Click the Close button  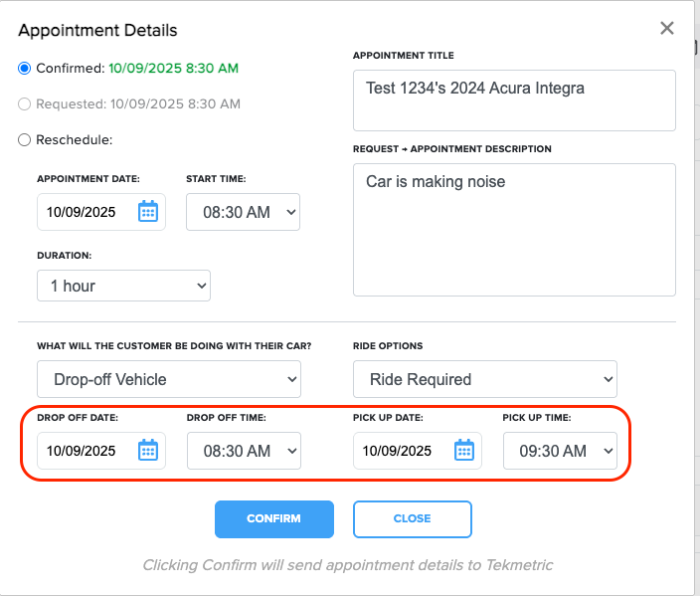pyautogui.click(x=412, y=519)
